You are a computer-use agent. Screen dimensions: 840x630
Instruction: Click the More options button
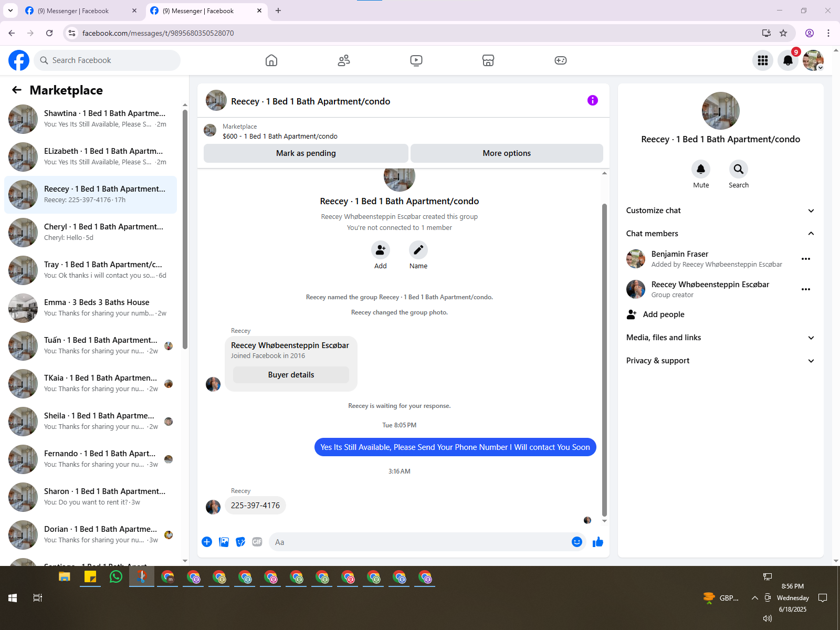(507, 153)
